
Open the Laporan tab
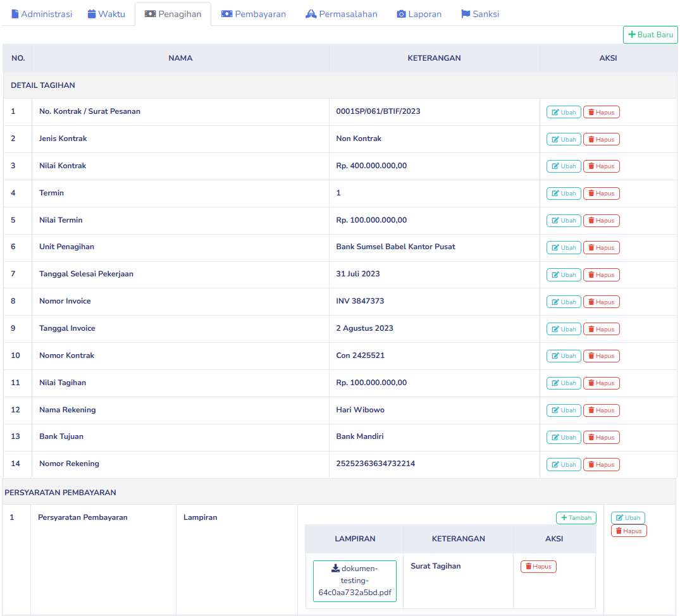coord(419,14)
